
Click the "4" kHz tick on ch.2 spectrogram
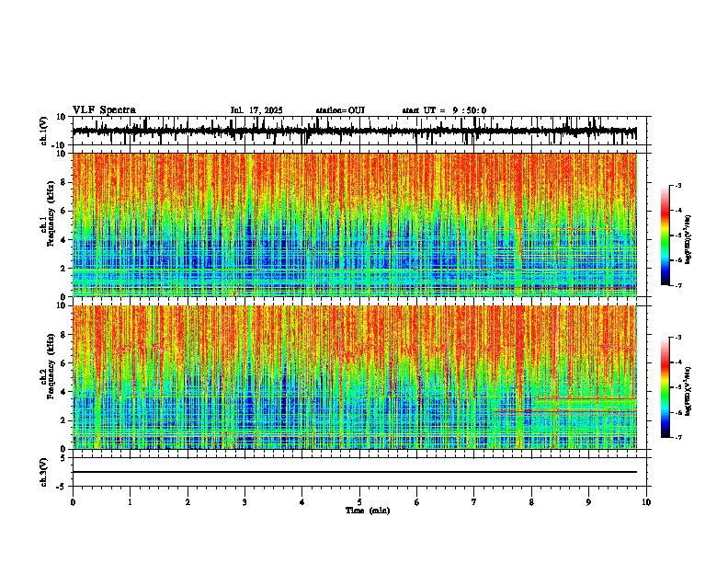coord(64,392)
